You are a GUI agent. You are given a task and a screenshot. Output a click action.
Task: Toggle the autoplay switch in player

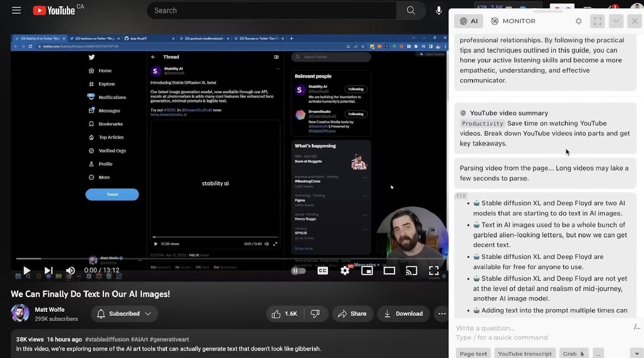click(x=298, y=271)
